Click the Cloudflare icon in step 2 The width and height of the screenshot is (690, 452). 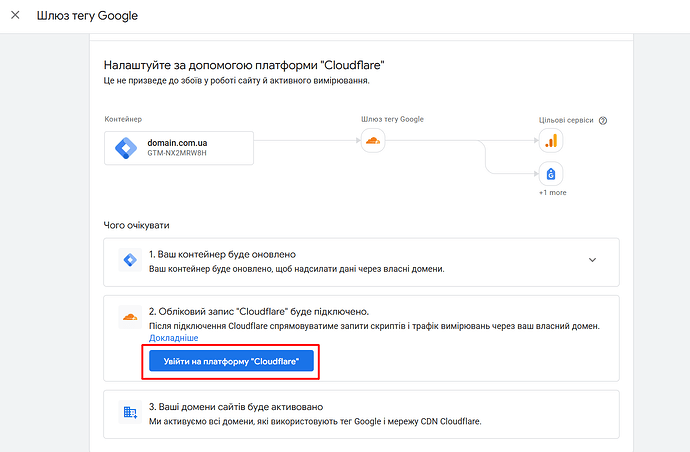click(x=130, y=317)
